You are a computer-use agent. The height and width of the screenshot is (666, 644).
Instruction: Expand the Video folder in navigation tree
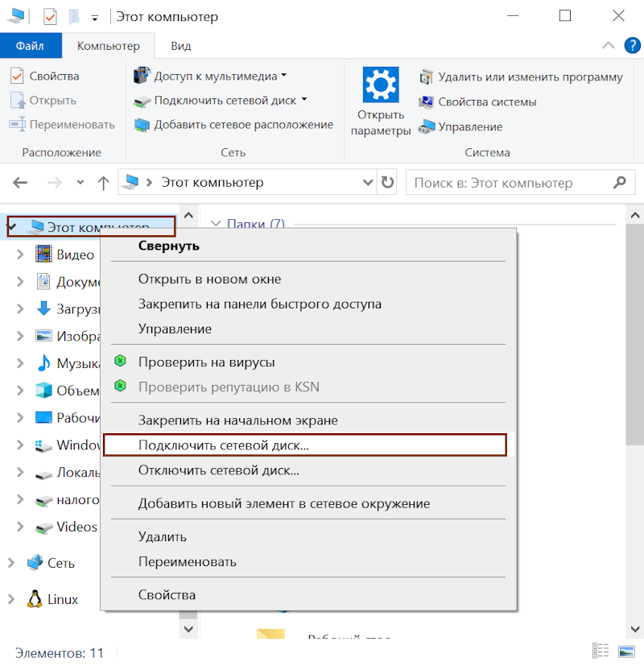click(22, 254)
